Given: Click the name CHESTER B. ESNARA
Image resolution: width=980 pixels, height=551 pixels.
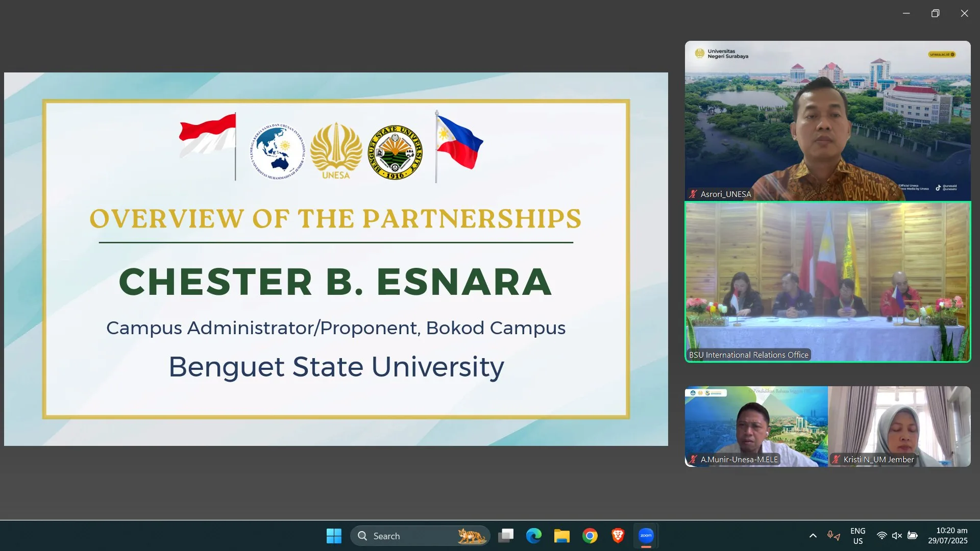Looking at the screenshot, I should click(x=335, y=282).
